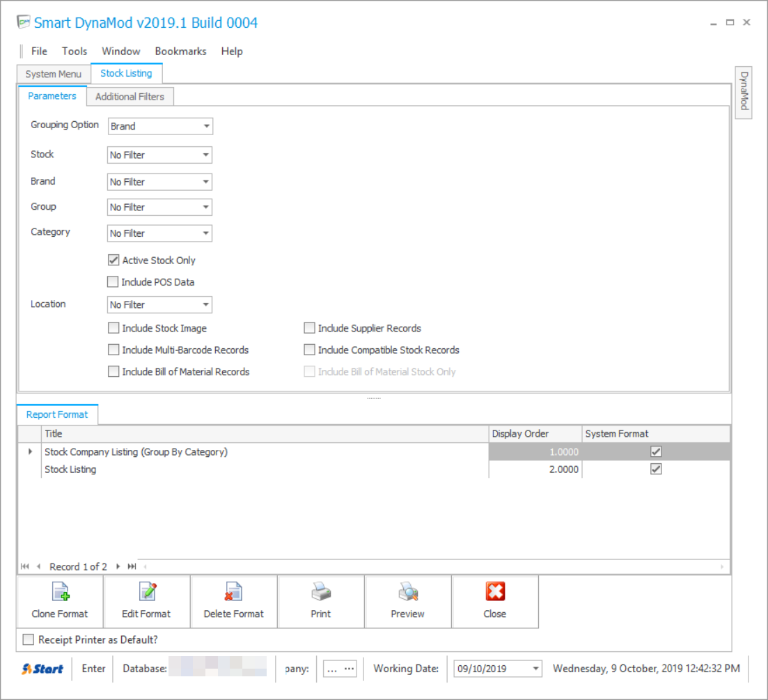
Task: Select the Parameters tab
Action: click(x=52, y=96)
